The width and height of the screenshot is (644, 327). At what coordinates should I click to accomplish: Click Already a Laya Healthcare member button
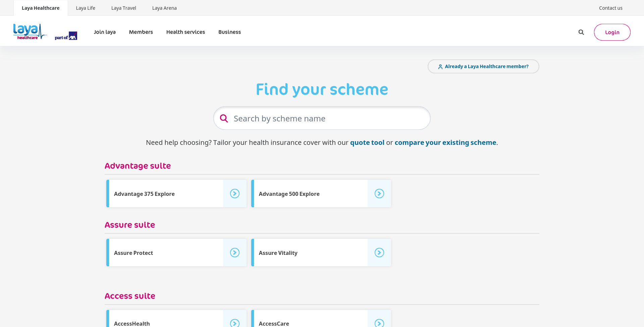coord(483,66)
